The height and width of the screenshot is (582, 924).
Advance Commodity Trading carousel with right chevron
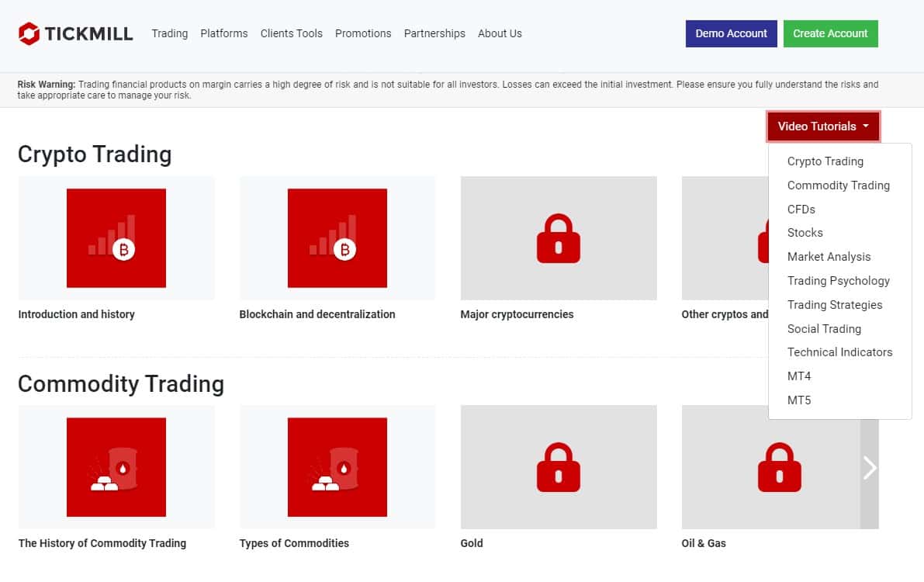coord(869,468)
